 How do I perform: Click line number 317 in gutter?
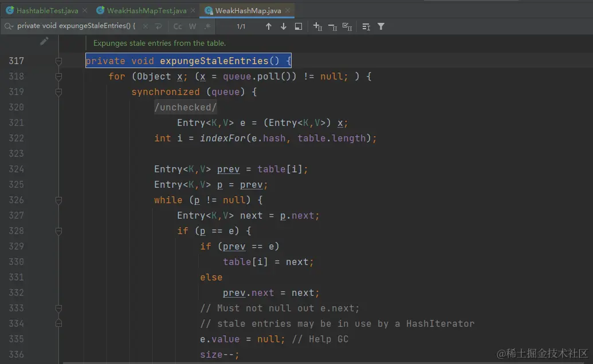(x=16, y=61)
